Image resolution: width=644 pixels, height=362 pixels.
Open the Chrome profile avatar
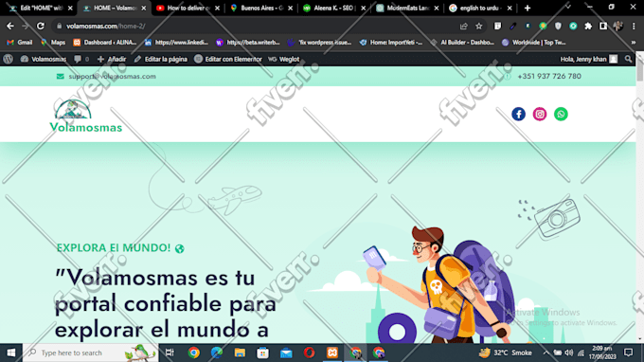click(618, 26)
